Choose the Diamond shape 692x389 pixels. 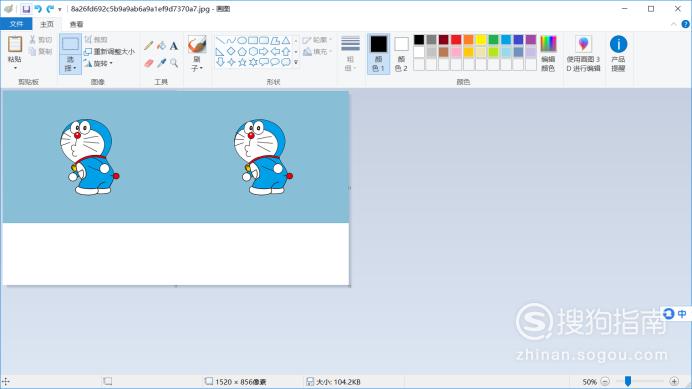point(231,52)
